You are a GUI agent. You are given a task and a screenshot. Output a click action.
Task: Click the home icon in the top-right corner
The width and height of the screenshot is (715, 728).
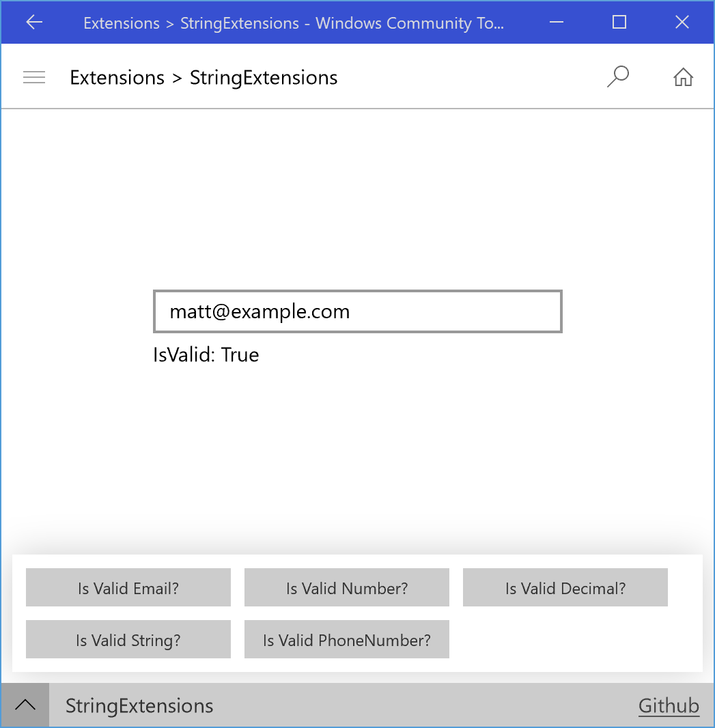(x=683, y=76)
